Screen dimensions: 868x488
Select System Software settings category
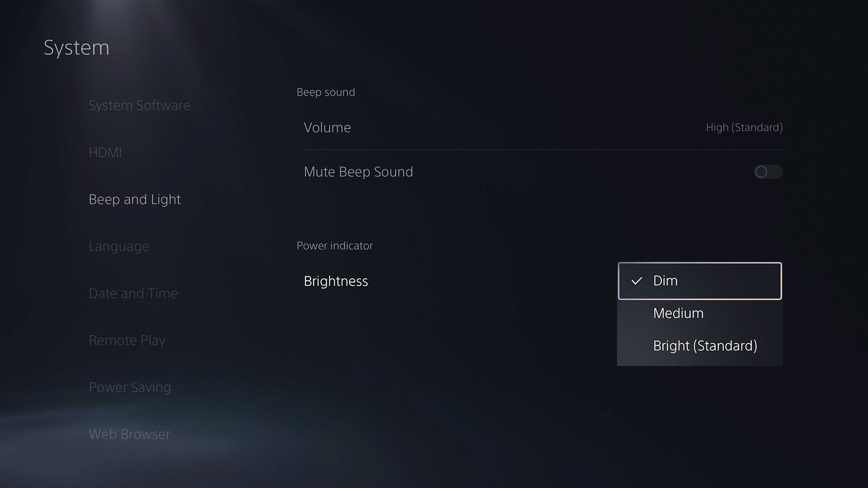tap(140, 105)
